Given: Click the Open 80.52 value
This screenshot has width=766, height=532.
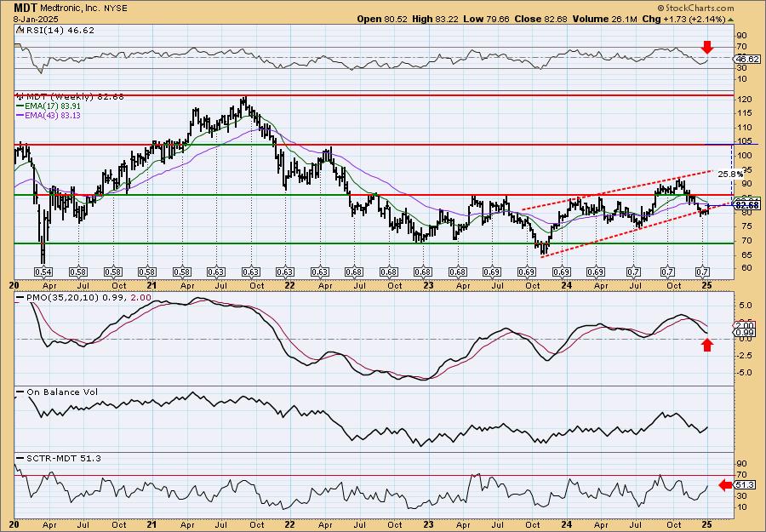Looking at the screenshot, I should [384, 19].
